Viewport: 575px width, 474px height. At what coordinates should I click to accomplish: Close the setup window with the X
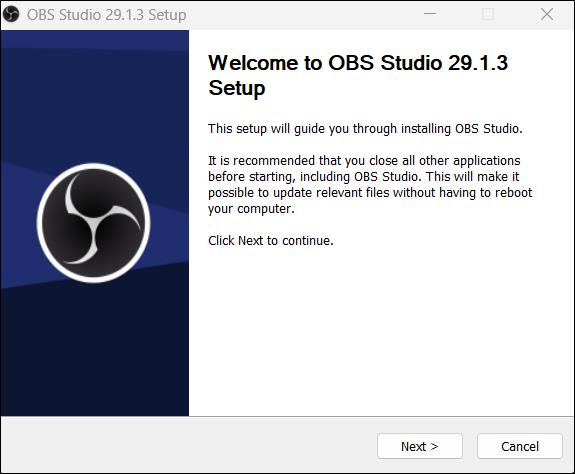[547, 14]
